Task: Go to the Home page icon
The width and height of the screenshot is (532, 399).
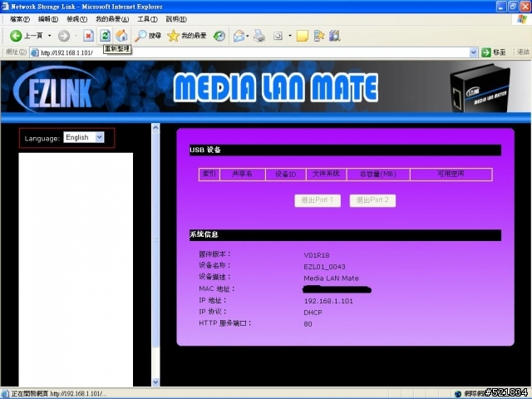Action: (121, 36)
